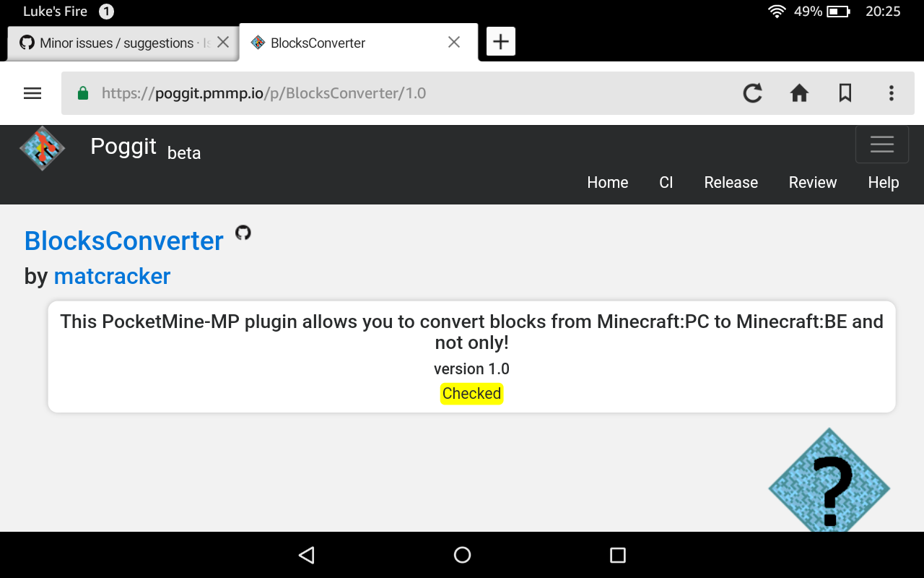Viewport: 924px width, 578px height.
Task: Open the Help nav item
Action: click(884, 183)
